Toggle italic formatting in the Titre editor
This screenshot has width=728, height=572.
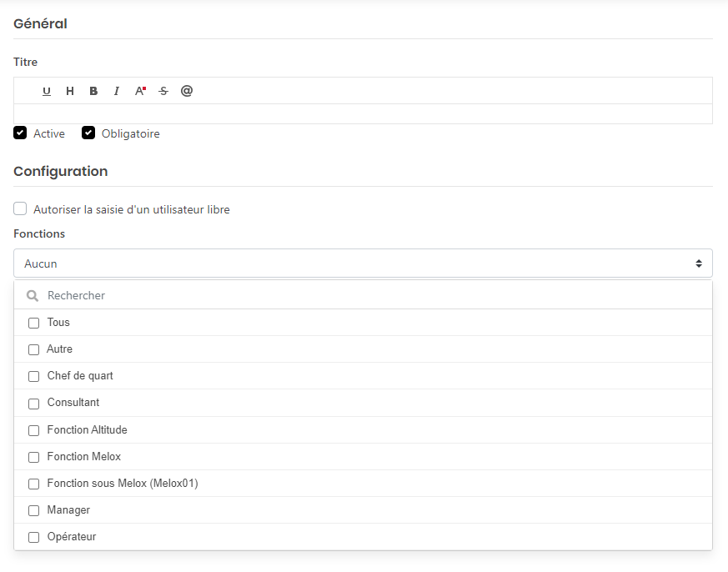(x=117, y=91)
